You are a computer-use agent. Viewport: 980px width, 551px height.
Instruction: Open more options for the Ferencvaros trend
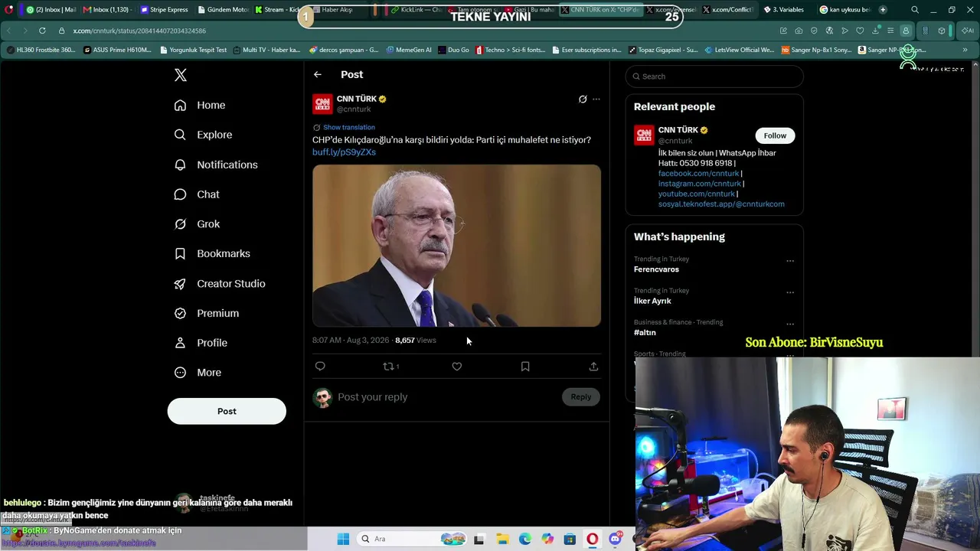tap(790, 261)
